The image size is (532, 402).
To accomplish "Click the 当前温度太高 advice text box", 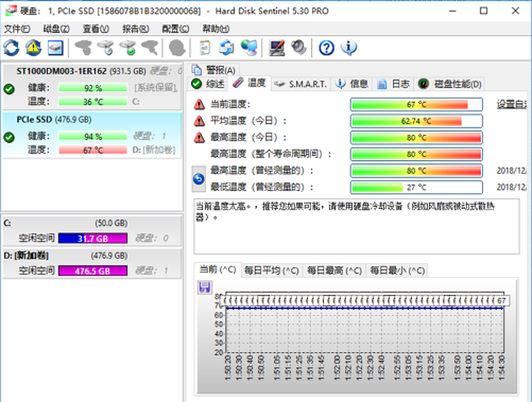I will coord(356,226).
